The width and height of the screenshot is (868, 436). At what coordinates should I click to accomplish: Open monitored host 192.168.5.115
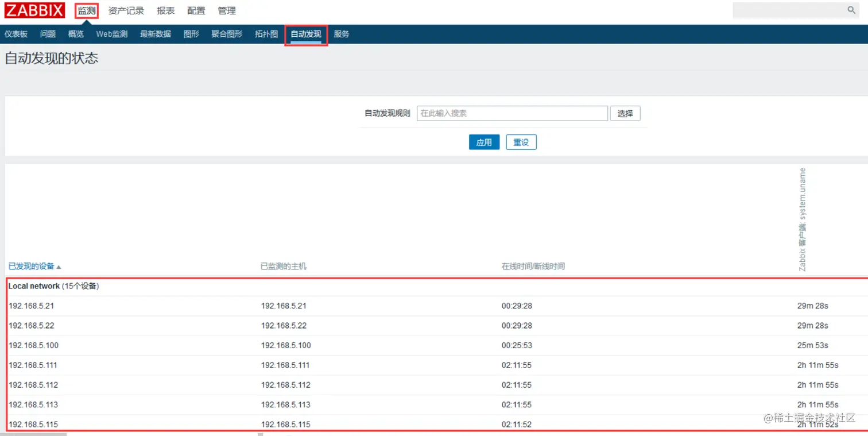coord(285,424)
